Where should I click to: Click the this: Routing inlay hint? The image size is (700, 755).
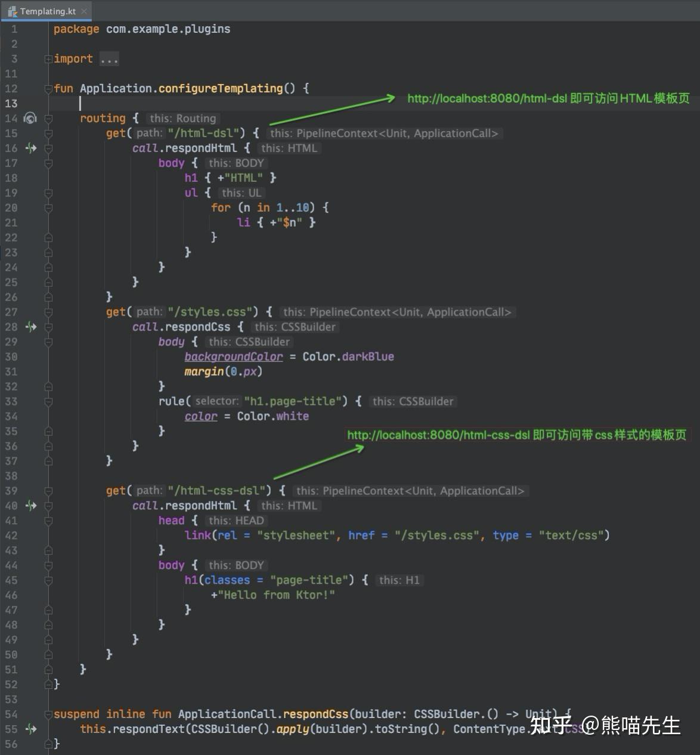182,118
